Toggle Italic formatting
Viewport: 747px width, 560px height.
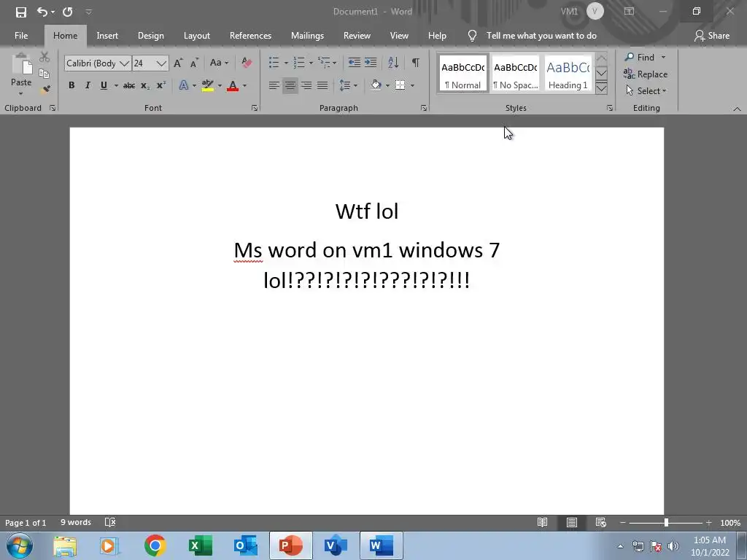pyautogui.click(x=88, y=86)
